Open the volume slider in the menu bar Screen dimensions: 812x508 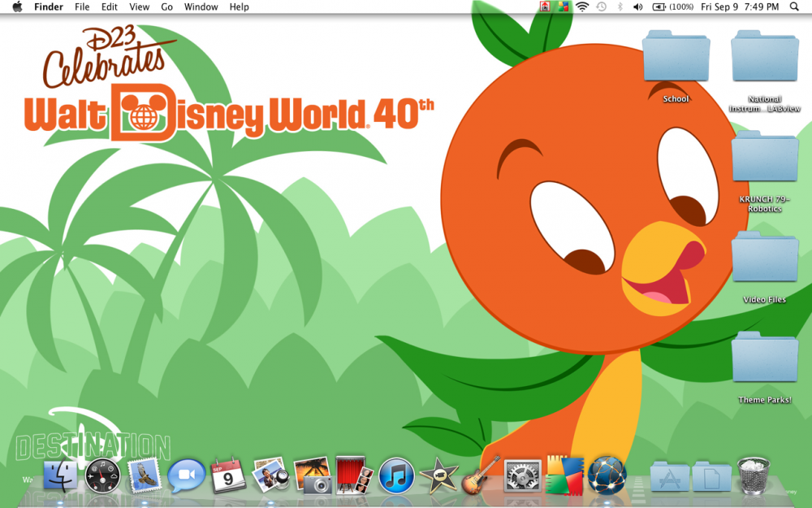[x=640, y=7]
